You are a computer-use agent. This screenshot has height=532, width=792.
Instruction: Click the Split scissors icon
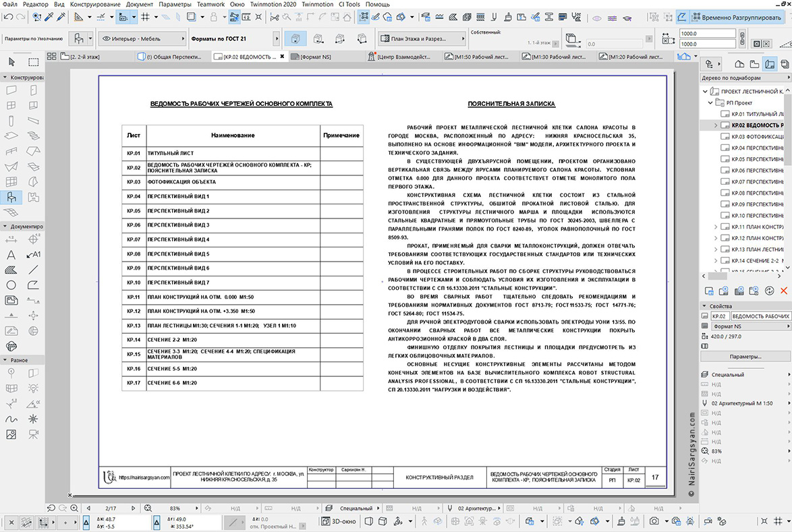tap(275, 17)
